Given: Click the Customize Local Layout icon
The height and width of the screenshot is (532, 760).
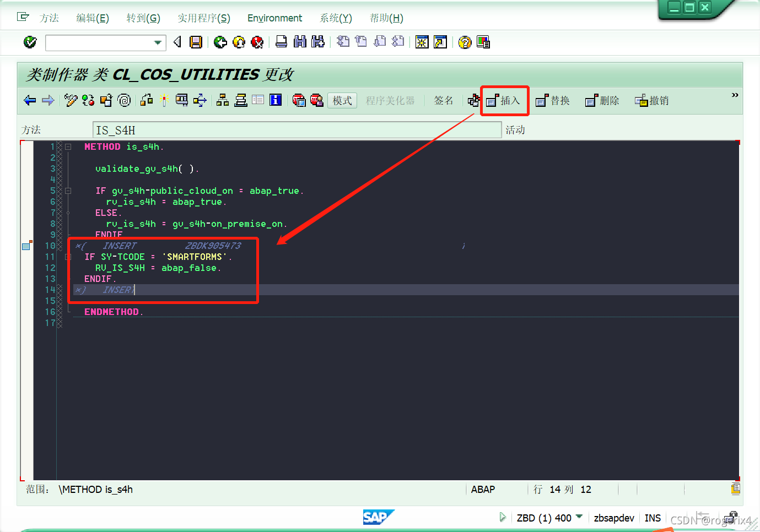Looking at the screenshot, I should coord(483,42).
